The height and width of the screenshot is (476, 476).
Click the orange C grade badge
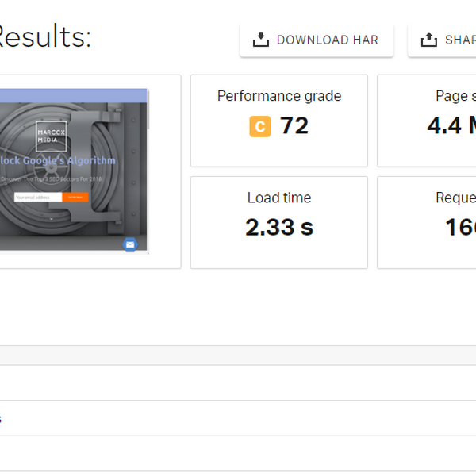click(x=259, y=126)
